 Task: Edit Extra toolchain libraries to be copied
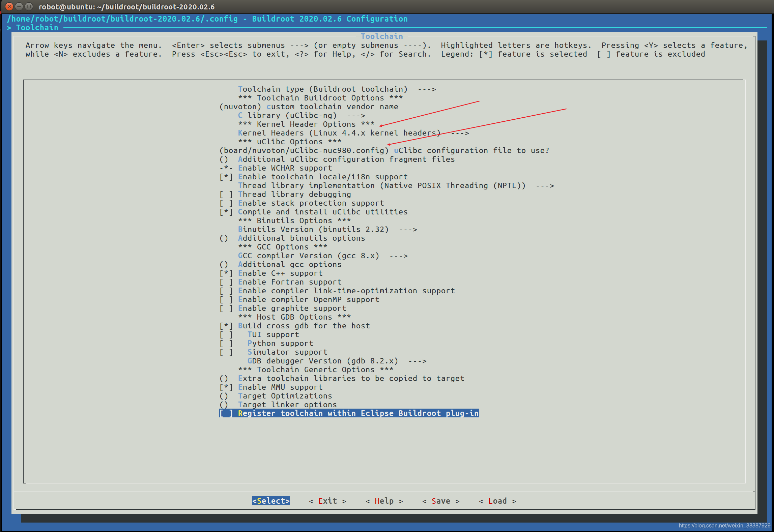[342, 378]
